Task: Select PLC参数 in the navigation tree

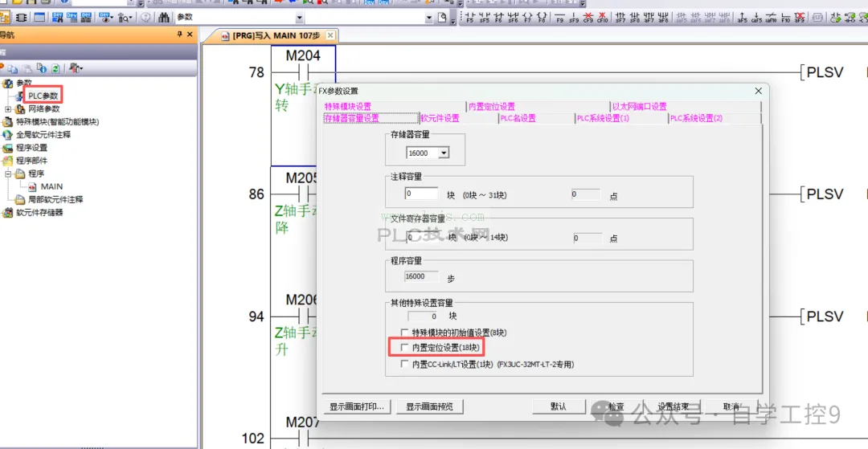Action: (43, 96)
